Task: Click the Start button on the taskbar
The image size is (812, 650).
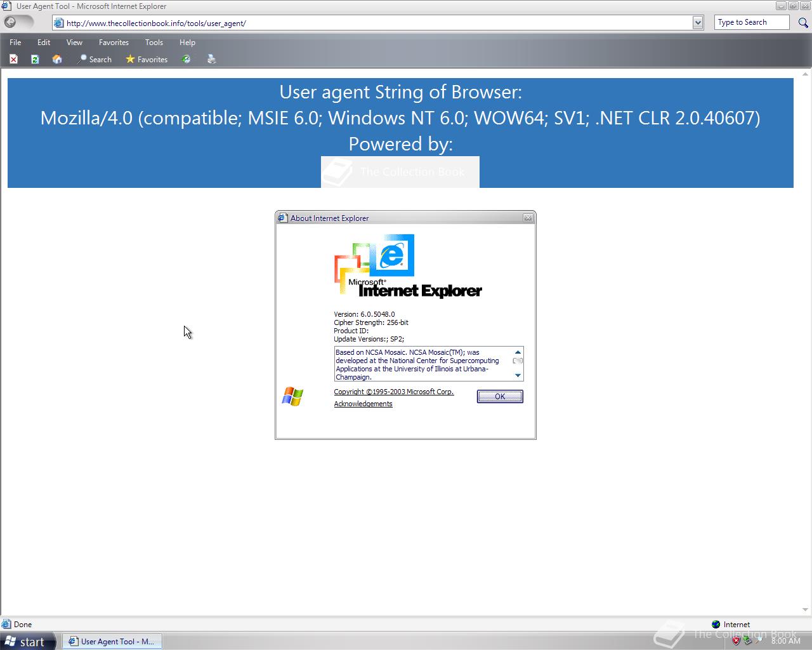Action: point(28,641)
